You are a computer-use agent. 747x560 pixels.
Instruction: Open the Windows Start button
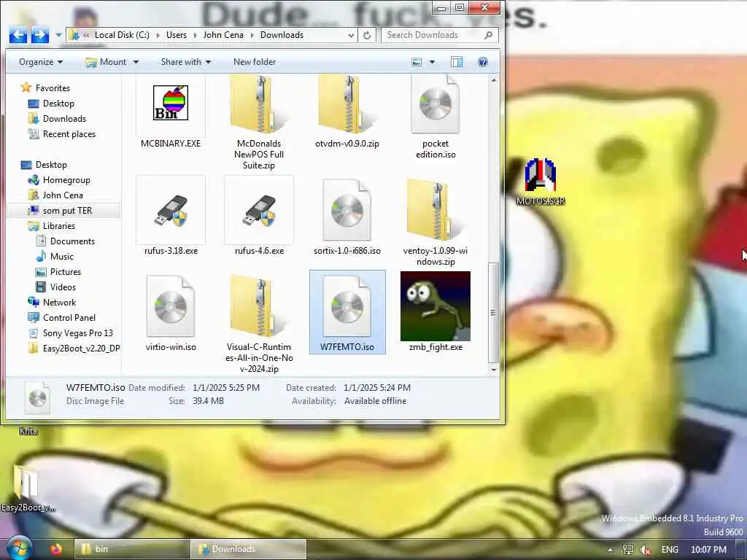tap(18, 548)
